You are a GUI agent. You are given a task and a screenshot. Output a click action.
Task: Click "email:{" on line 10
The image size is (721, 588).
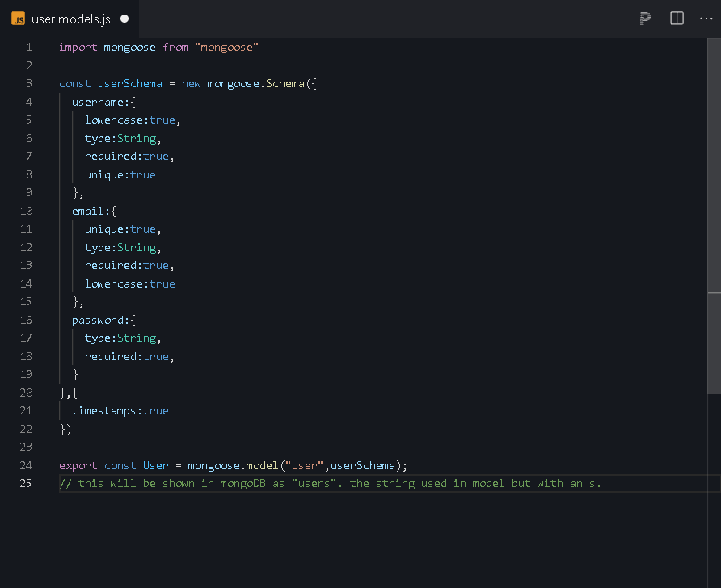click(x=95, y=211)
